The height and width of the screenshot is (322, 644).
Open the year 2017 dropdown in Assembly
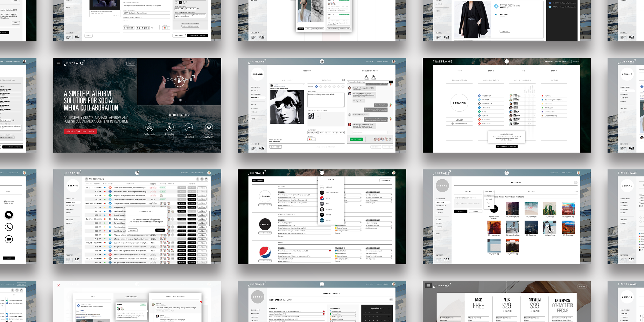click(328, 133)
